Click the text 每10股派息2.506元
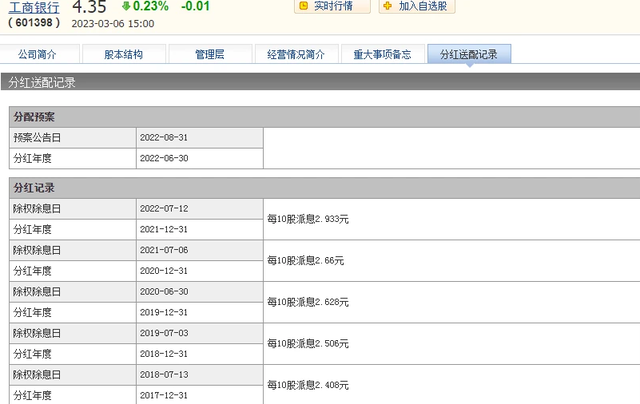The image size is (640, 404). click(308, 344)
